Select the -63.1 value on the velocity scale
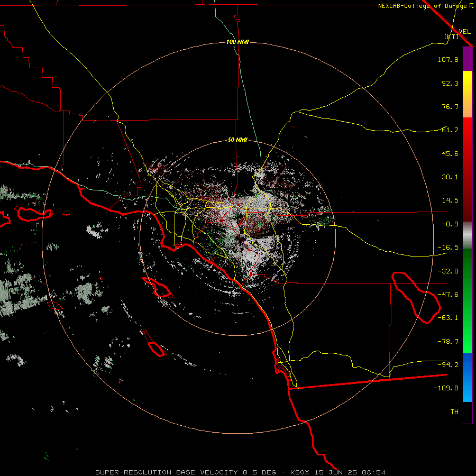Image resolution: width=476 pixels, height=476 pixels. [448, 318]
